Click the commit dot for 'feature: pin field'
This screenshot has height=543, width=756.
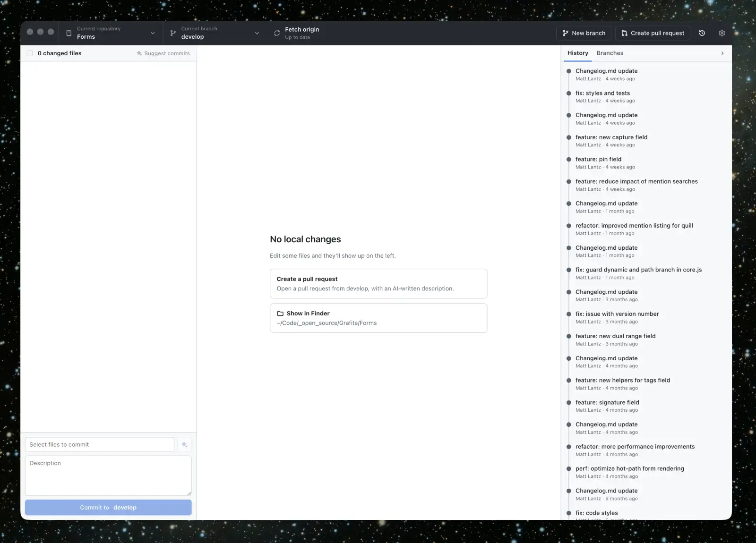click(569, 160)
